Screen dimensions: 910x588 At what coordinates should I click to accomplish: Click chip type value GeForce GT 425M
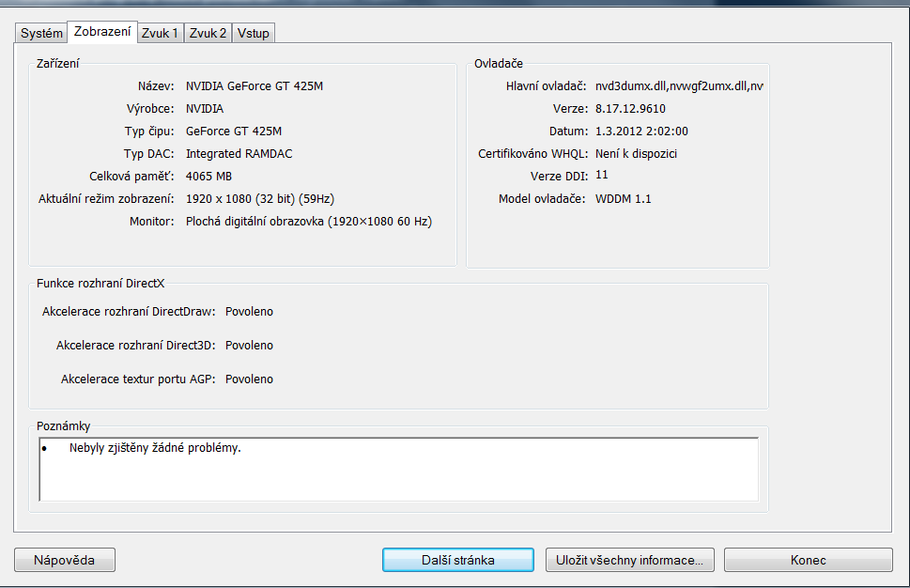point(233,132)
